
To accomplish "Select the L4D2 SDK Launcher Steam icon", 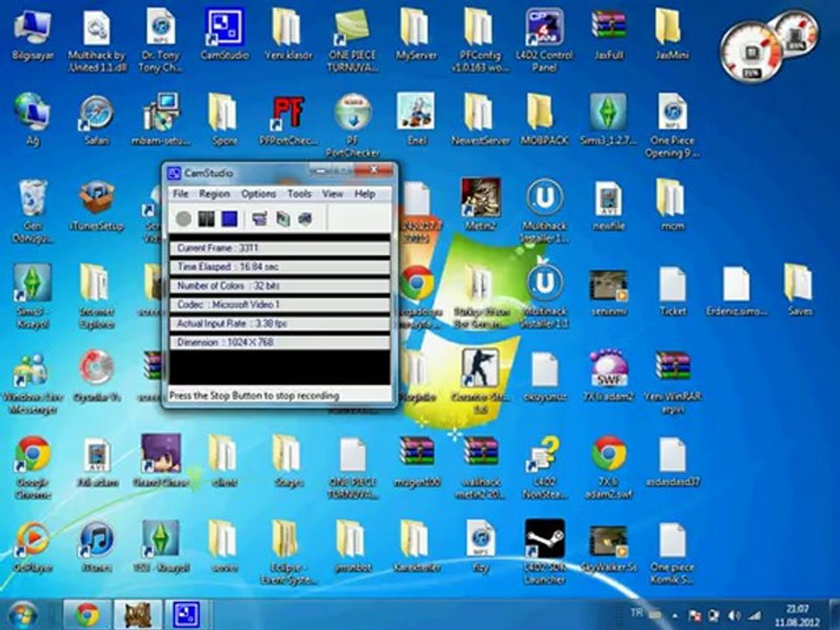I will tap(544, 552).
